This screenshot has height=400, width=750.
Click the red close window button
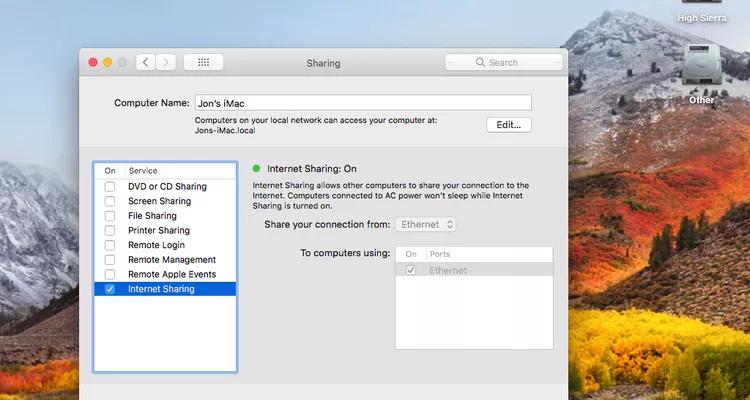[93, 62]
